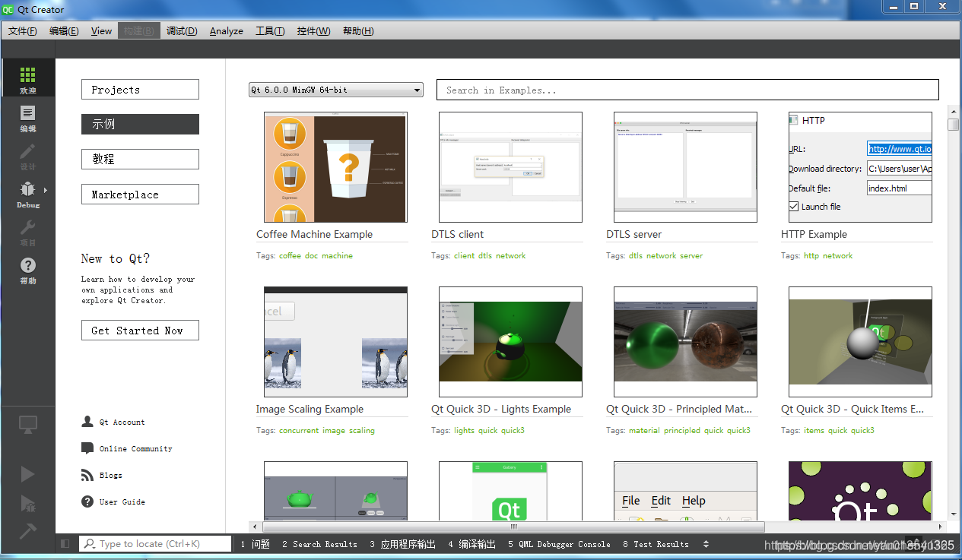Open Qt Quick 3D Quick Items thumbnail

tap(860, 342)
